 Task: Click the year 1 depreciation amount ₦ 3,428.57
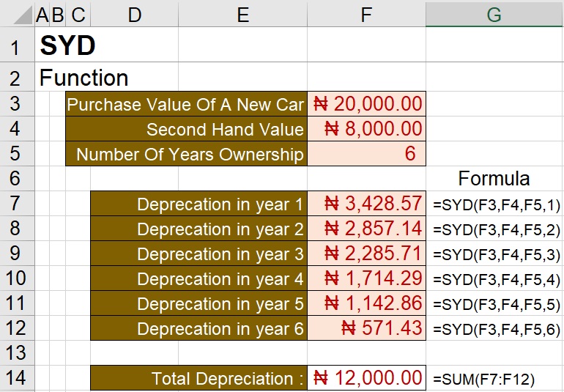[x=367, y=204]
